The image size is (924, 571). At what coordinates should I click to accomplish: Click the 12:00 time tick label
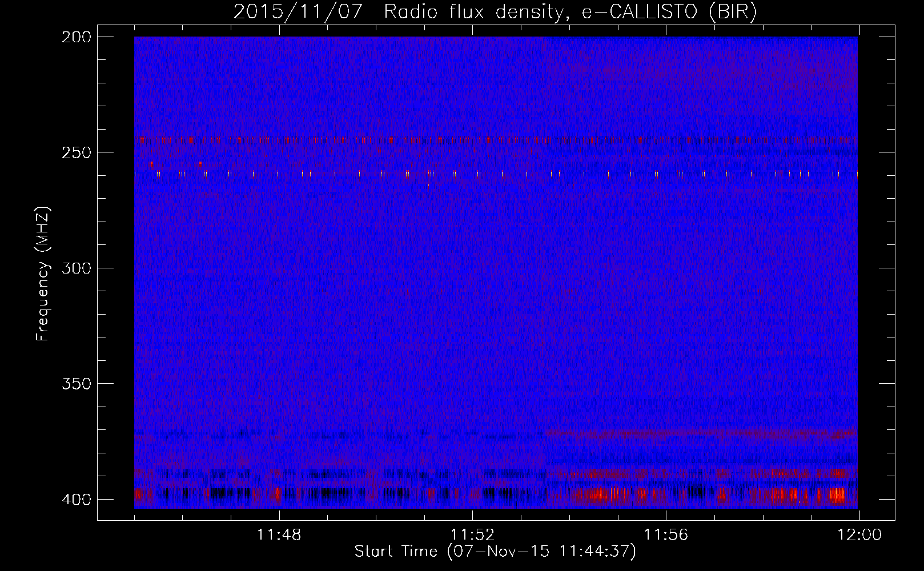click(859, 535)
